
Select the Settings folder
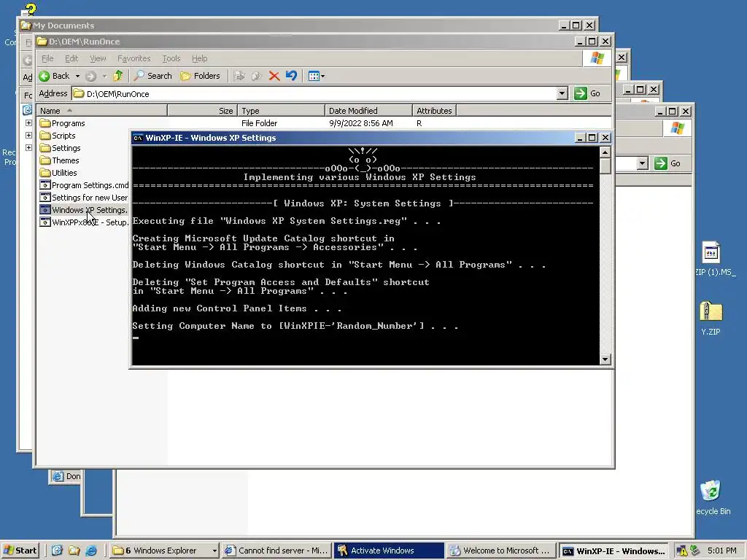pos(60,148)
